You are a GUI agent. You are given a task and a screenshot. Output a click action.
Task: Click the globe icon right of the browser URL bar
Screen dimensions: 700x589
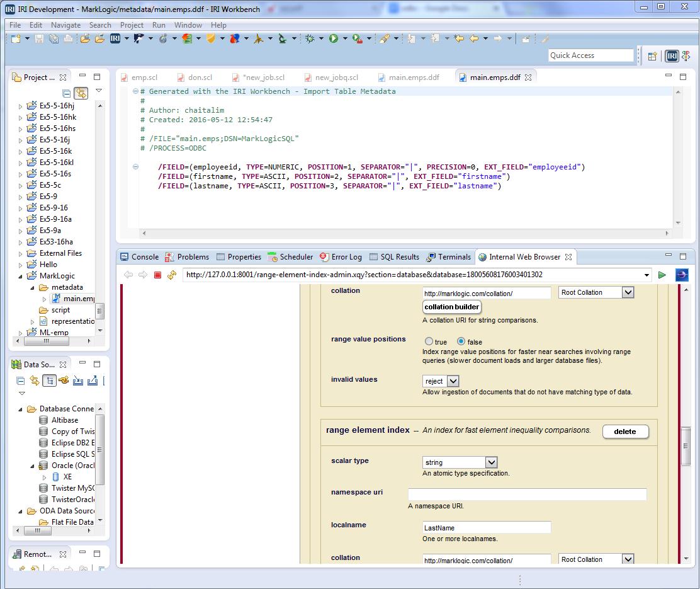[x=682, y=275]
